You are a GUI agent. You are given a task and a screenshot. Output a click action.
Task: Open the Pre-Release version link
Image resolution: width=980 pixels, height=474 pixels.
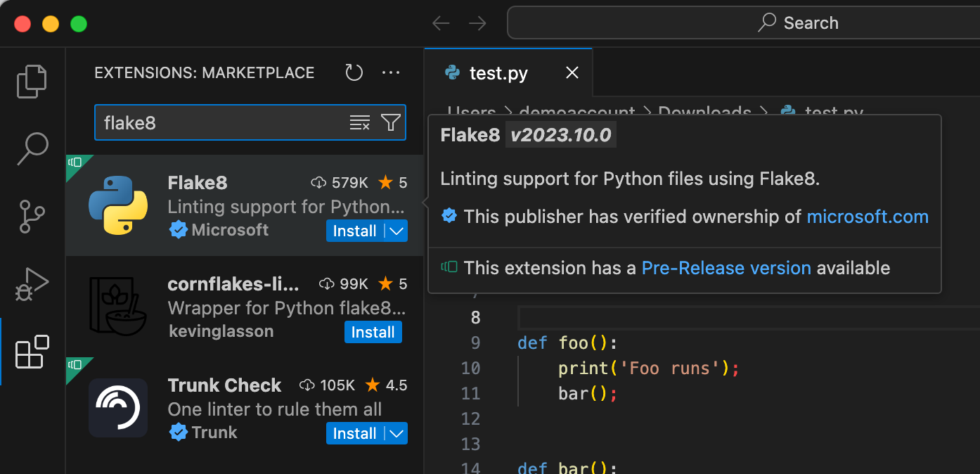[726, 268]
